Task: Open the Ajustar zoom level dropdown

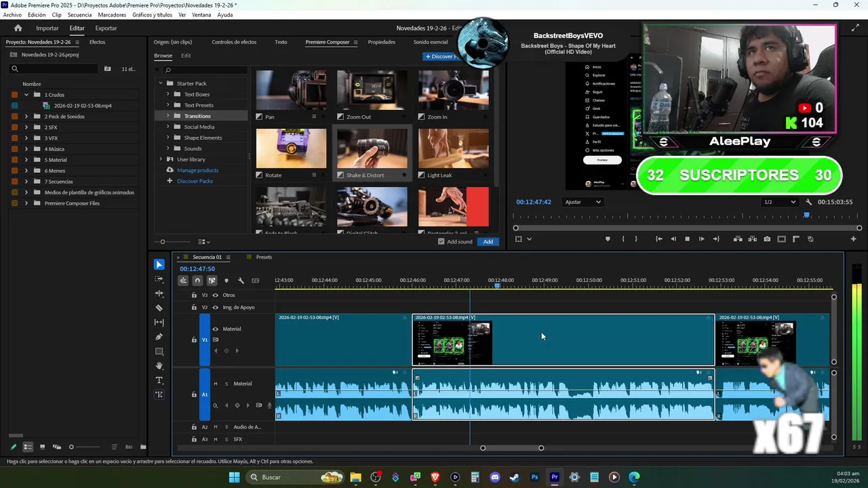Action: coord(583,202)
